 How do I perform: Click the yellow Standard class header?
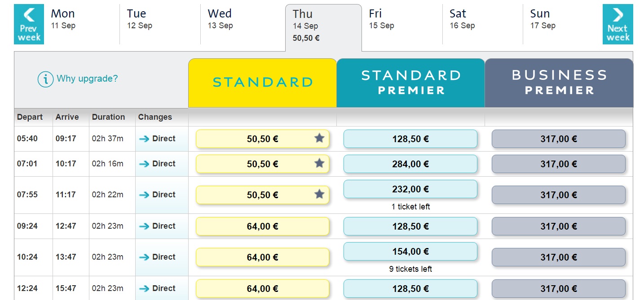coord(262,83)
